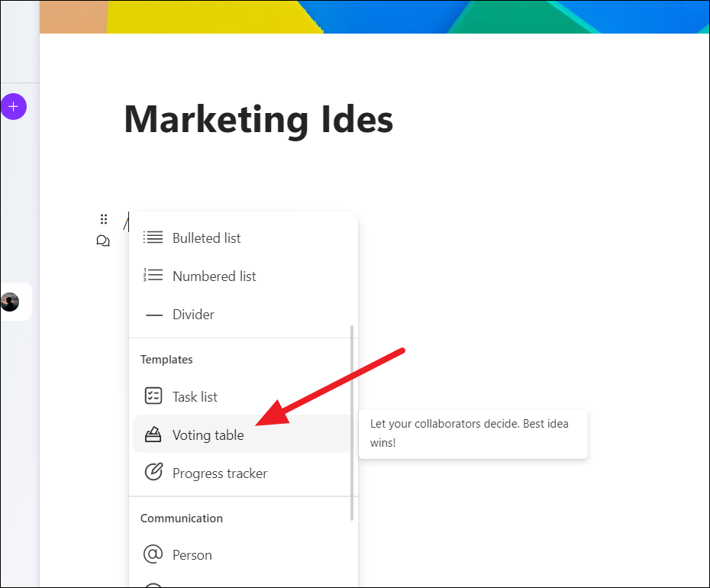Image resolution: width=710 pixels, height=588 pixels.
Task: Select the Task list template
Action: coord(242,396)
